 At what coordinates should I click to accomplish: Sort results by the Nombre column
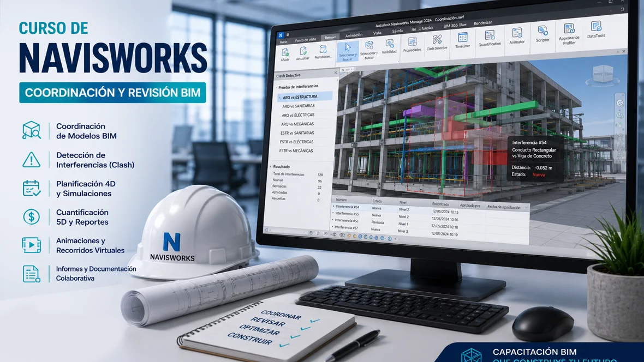(x=341, y=200)
